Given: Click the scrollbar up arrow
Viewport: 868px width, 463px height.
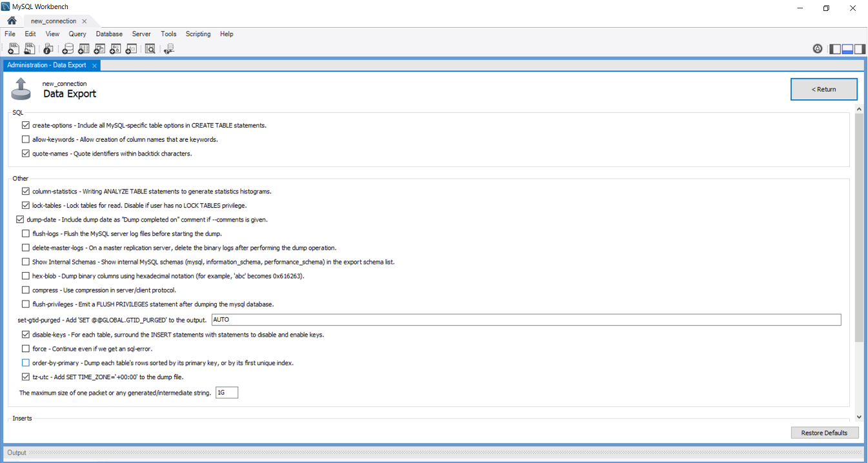Looking at the screenshot, I should point(859,110).
